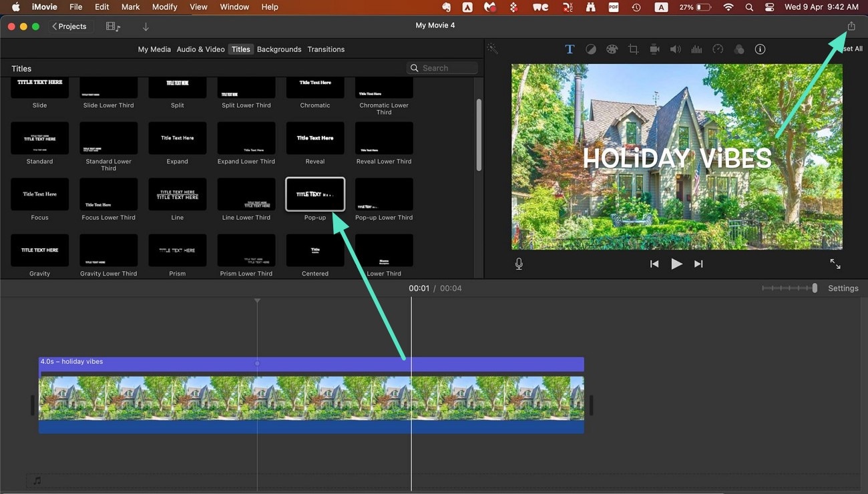Open the stabilization camera icon
Screen dimensions: 868x494
[x=654, y=49]
